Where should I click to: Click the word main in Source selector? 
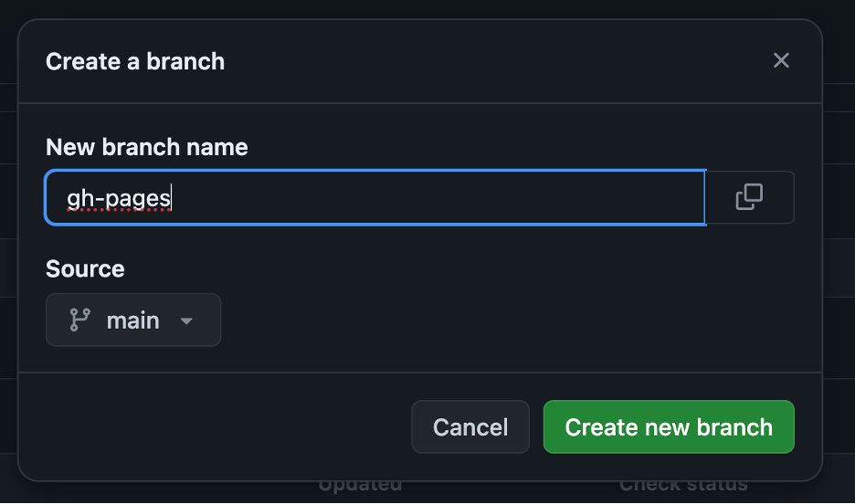point(133,320)
